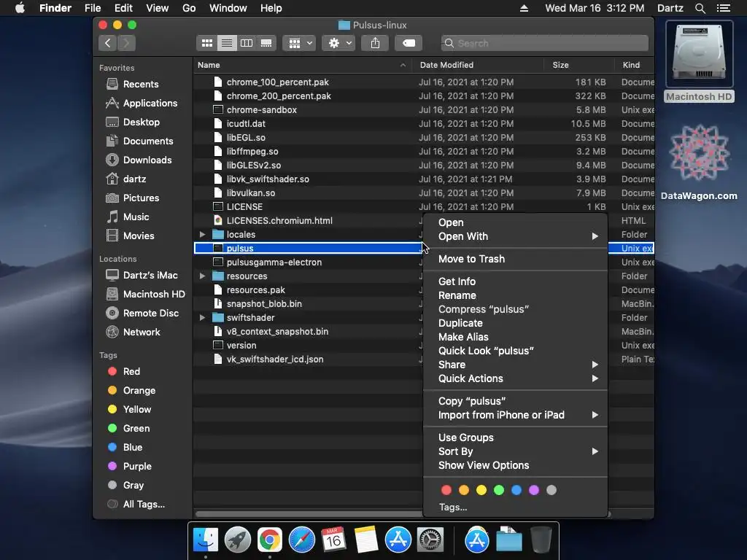Screen dimensions: 747x560
Task: Select Macintosh HD in the sidebar
Action: coord(145,295)
